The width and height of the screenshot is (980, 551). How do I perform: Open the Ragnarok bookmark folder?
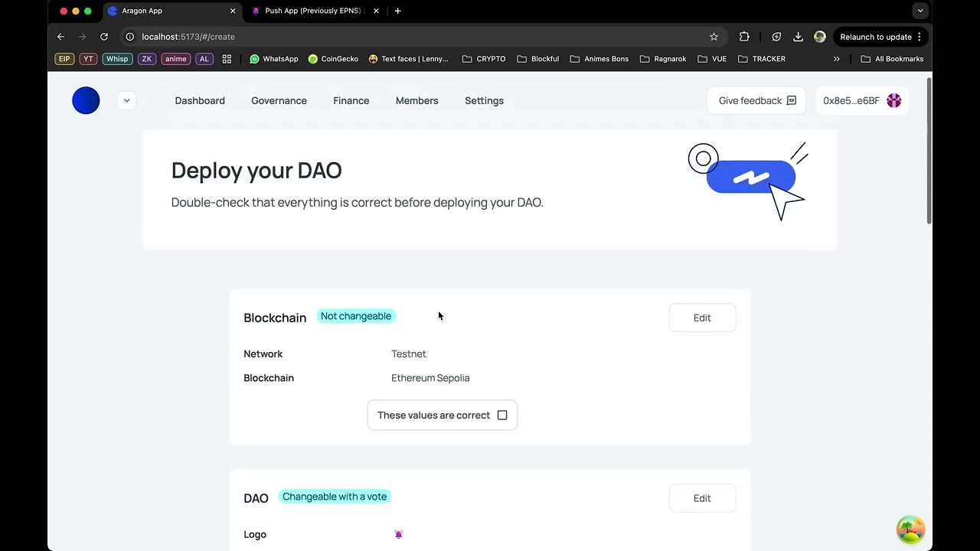(x=662, y=59)
